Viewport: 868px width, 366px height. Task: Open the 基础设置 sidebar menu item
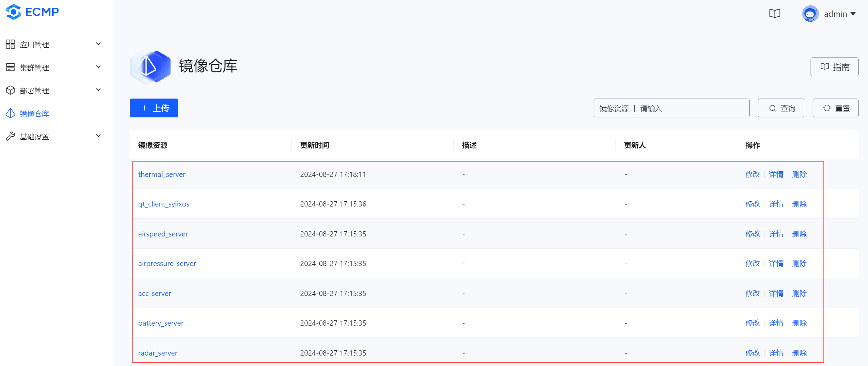(x=34, y=137)
